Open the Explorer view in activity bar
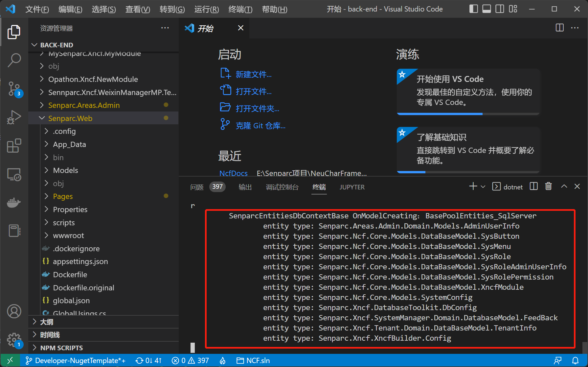The width and height of the screenshot is (588, 367). [14, 32]
